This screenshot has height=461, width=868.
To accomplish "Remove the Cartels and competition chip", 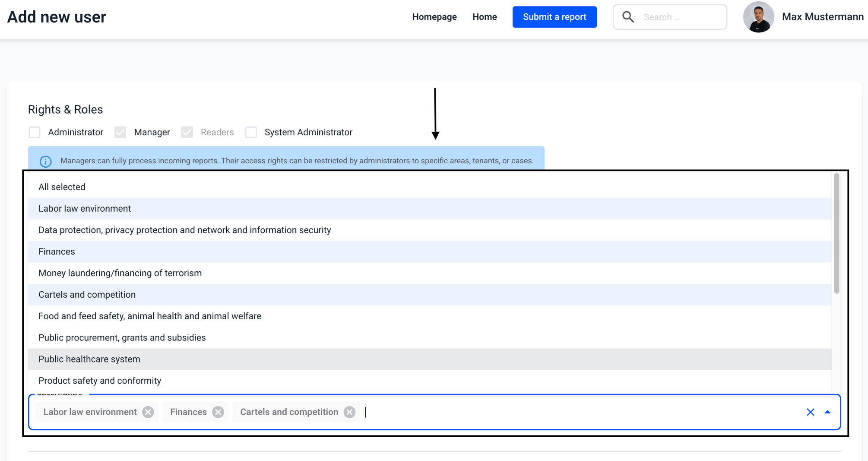I will [x=350, y=412].
